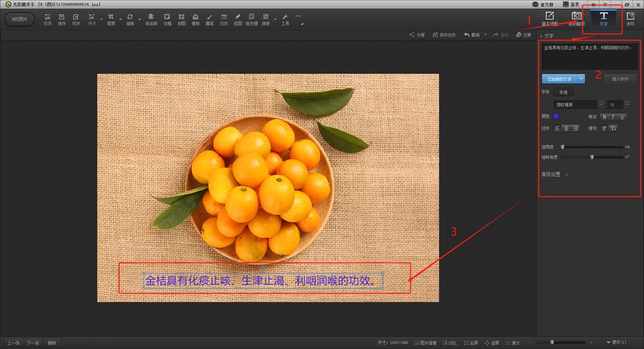Open the 边框 (Border) tool
The image size is (644, 349).
pyautogui.click(x=167, y=19)
